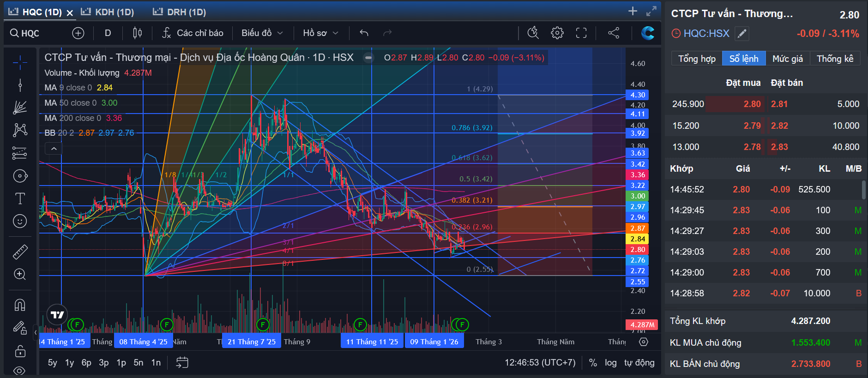Open quick search with lightning magnifier
This screenshot has width=868, height=378.
(533, 33)
